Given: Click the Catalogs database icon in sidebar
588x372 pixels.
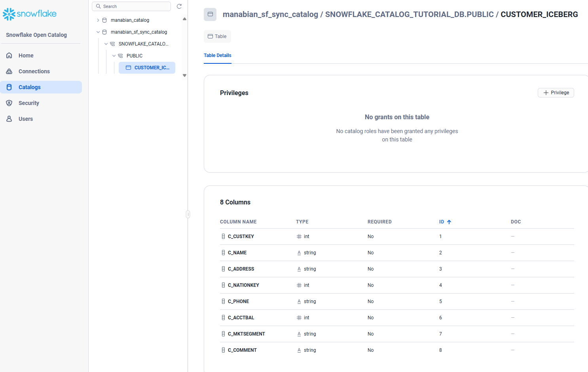Looking at the screenshot, I should coord(9,87).
